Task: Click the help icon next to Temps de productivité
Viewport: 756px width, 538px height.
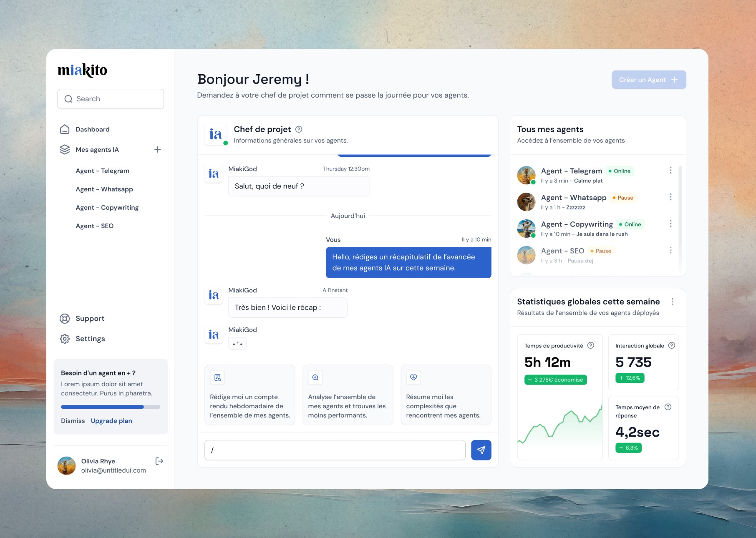Action: click(x=590, y=345)
